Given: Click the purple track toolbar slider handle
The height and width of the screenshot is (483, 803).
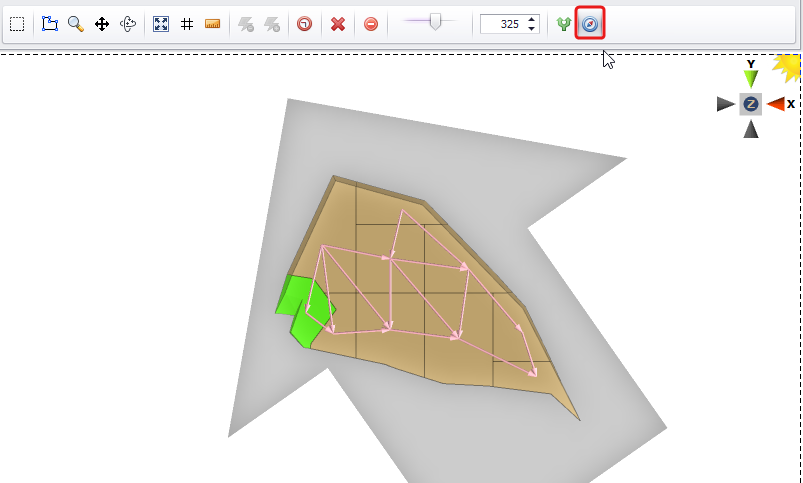Looking at the screenshot, I should [x=435, y=23].
